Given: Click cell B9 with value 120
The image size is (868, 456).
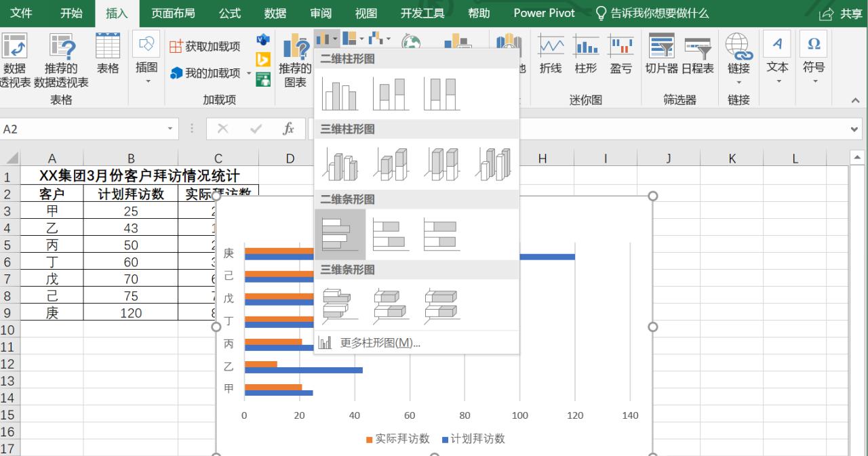Looking at the screenshot, I should 131,312.
